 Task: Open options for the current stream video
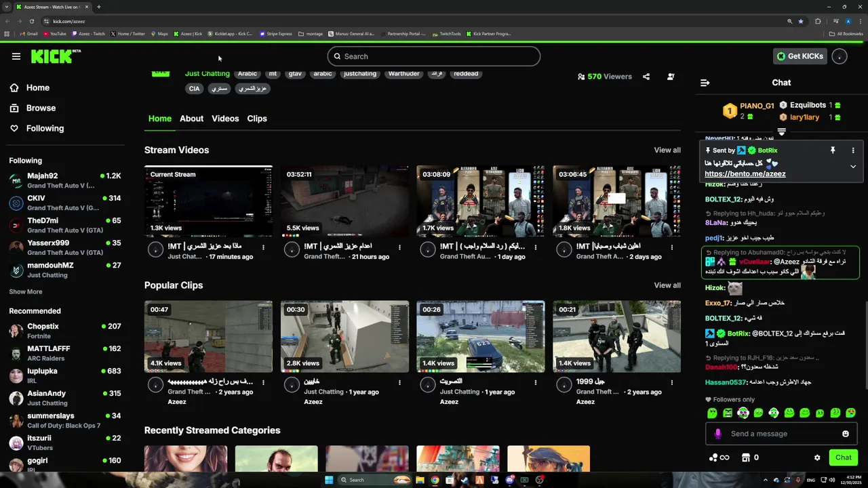point(263,247)
